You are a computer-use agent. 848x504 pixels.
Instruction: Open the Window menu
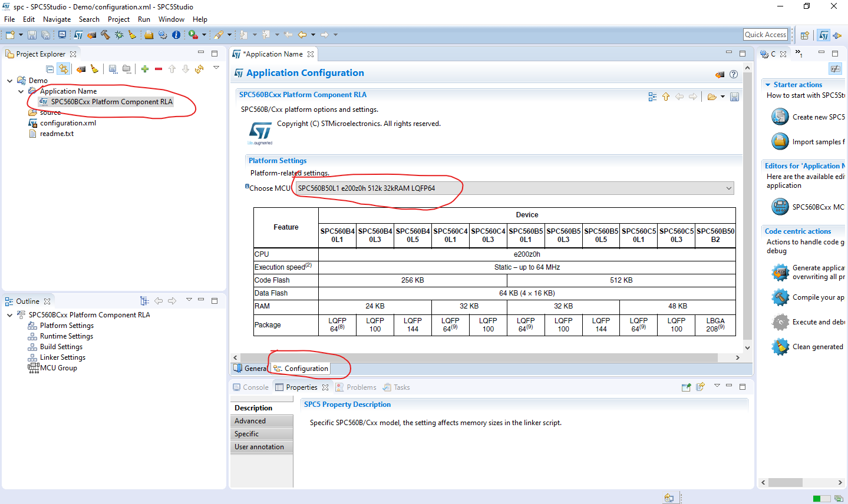tap(171, 19)
